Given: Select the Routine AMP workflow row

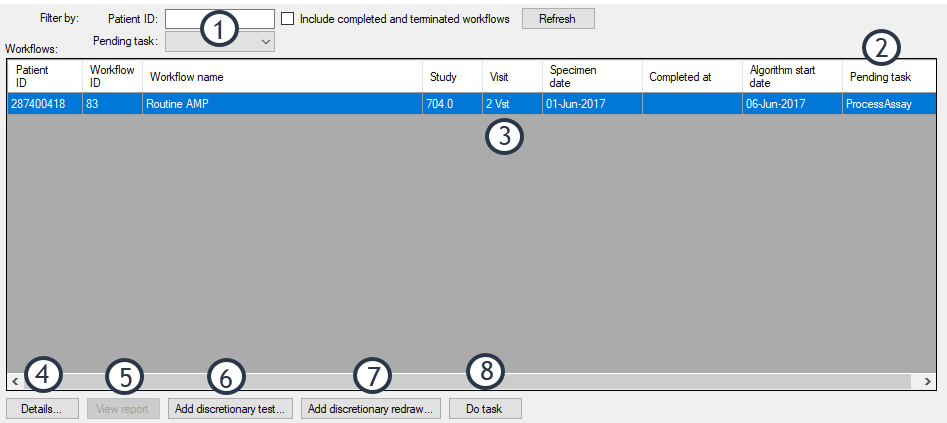Looking at the screenshot, I should coord(283,104).
